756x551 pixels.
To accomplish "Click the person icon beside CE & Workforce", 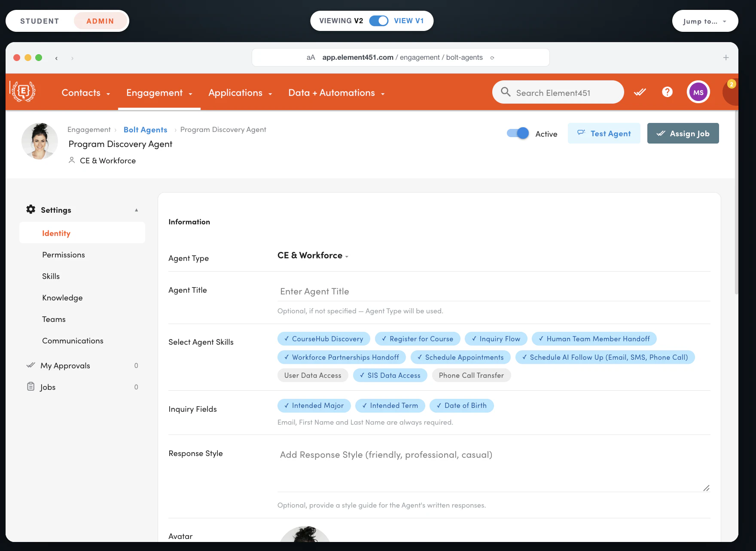I will 72,160.
